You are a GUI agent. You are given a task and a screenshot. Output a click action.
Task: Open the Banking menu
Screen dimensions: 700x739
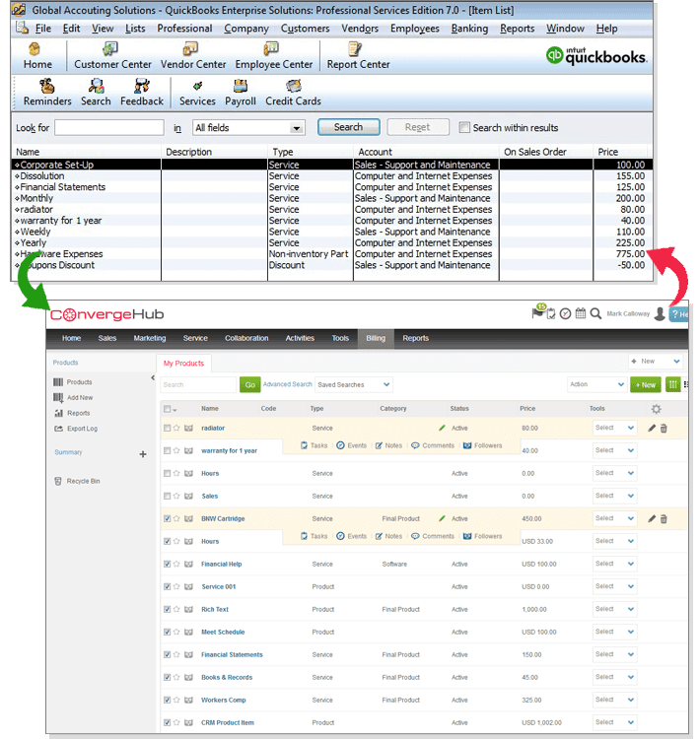[469, 29]
